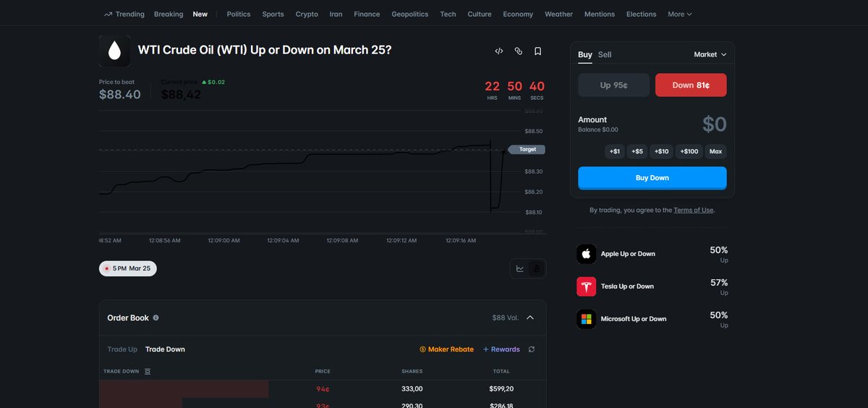
Task: Open the Mentions category
Action: coord(600,14)
